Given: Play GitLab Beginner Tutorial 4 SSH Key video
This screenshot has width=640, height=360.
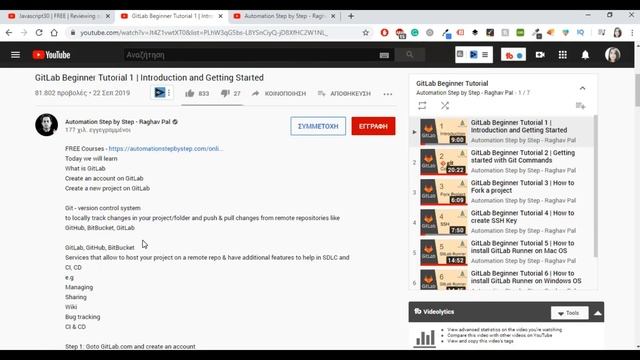Looking at the screenshot, I should point(502,222).
